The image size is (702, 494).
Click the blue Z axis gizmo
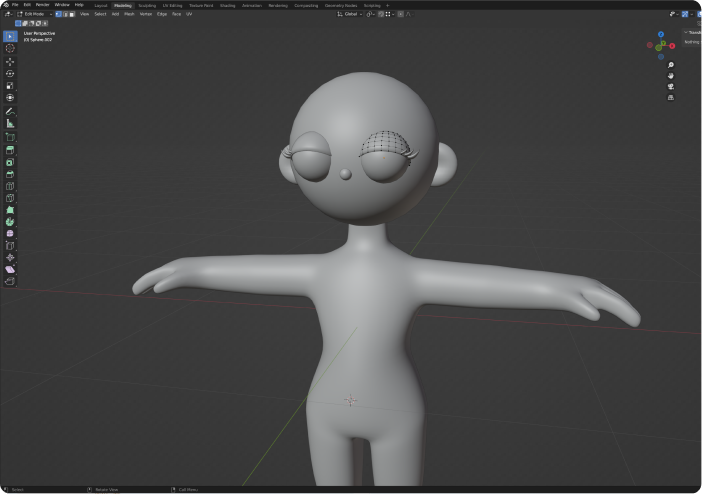(661, 34)
